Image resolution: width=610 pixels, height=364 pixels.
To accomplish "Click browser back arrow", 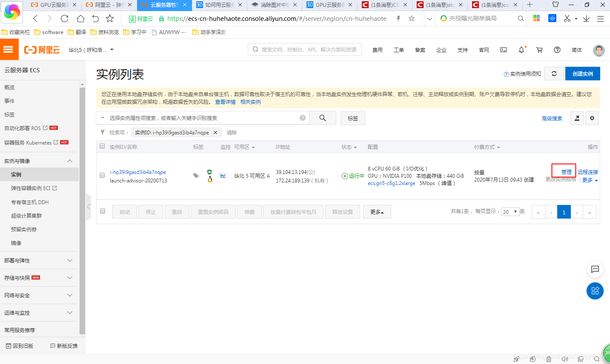I will 35,18.
